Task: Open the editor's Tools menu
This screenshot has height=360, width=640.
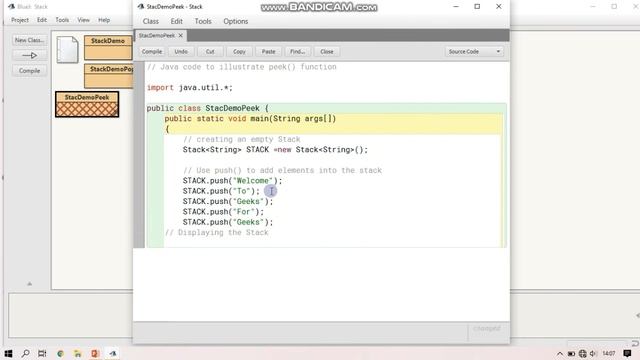Action: 203,21
